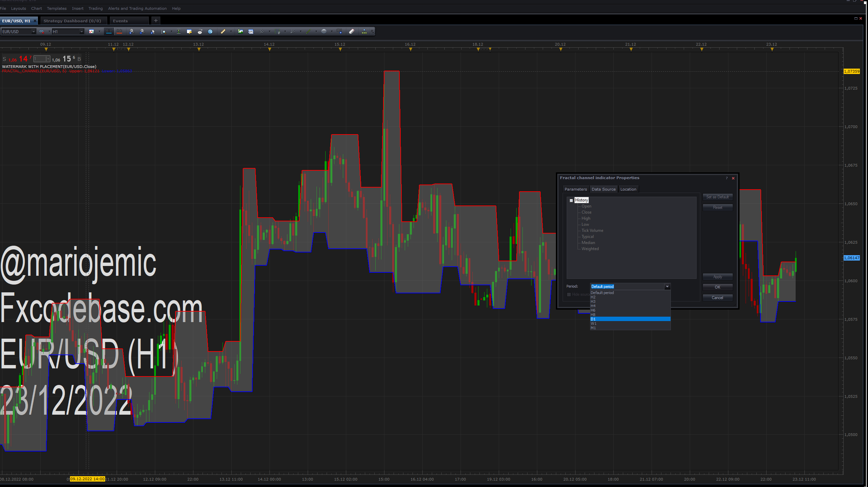This screenshot has height=487, width=868.
Task: Expand the chart type dropdown arrow
Action: point(99,31)
